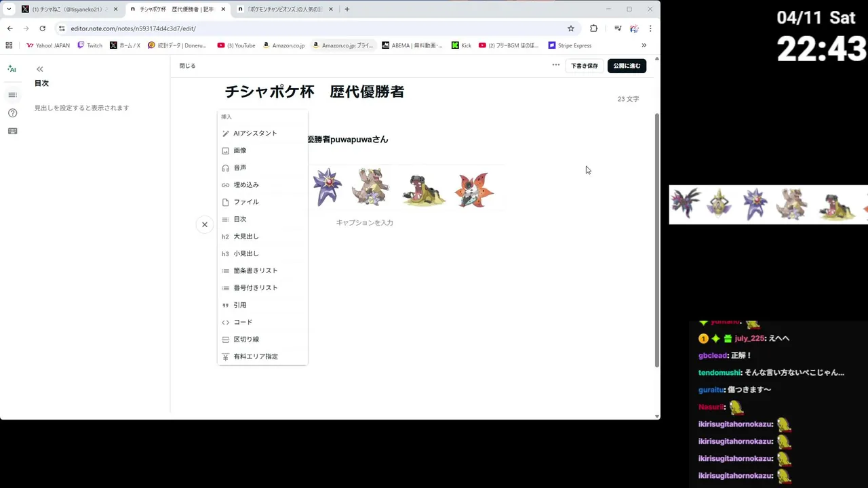Open (3) YouTube bookmark
Screen dimensions: 868x488
[236, 45]
